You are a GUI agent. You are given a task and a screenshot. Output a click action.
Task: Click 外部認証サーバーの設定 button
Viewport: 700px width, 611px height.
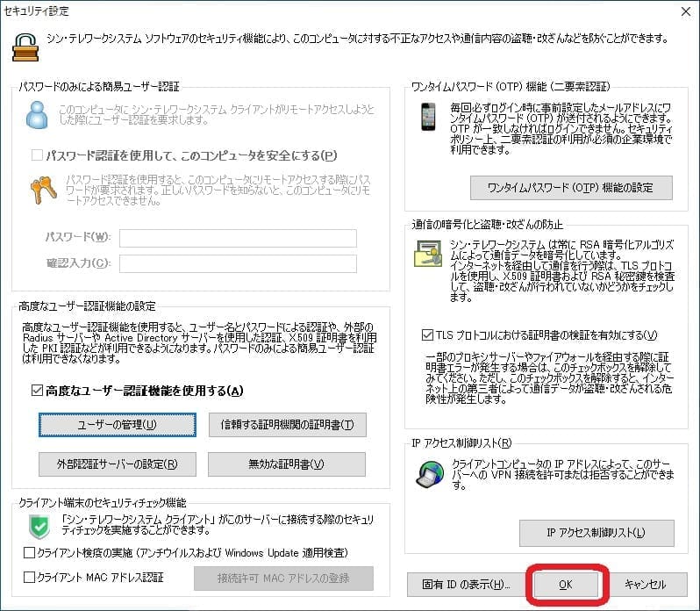[117, 464]
